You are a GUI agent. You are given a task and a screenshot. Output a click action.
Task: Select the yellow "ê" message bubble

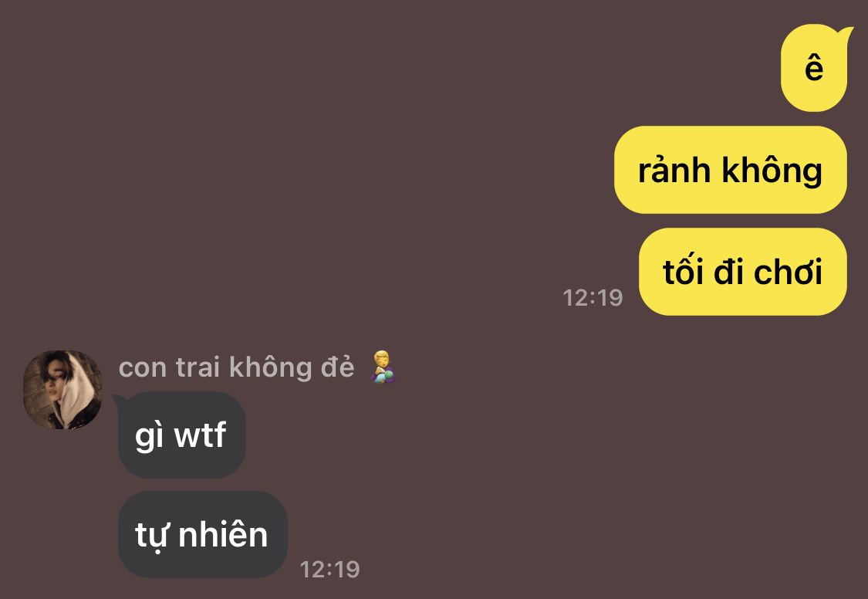[814, 68]
